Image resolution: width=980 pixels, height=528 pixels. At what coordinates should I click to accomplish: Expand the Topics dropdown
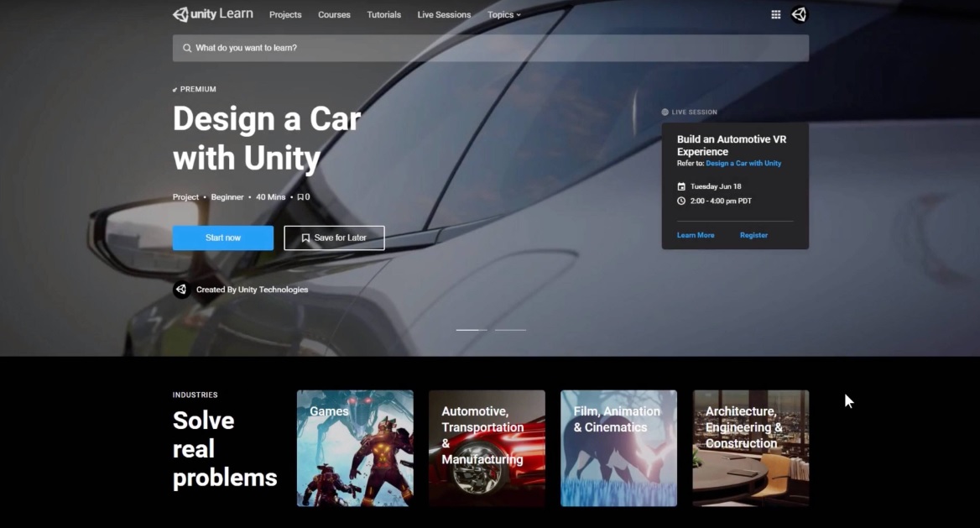pos(503,14)
